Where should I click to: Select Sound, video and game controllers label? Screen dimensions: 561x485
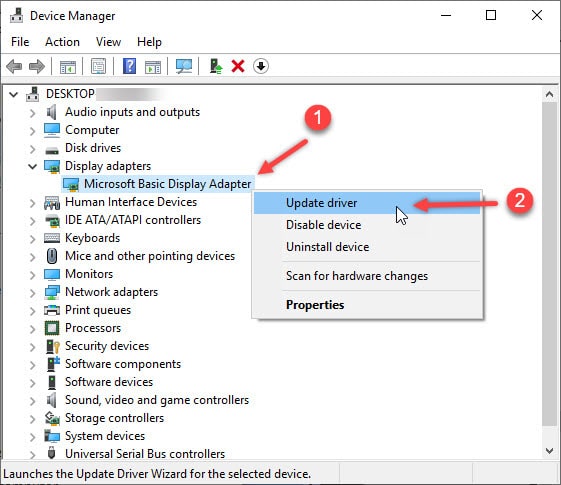[157, 400]
